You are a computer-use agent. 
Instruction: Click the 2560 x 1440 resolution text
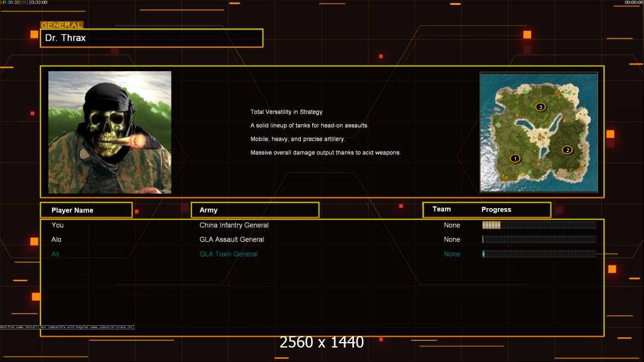click(x=321, y=342)
